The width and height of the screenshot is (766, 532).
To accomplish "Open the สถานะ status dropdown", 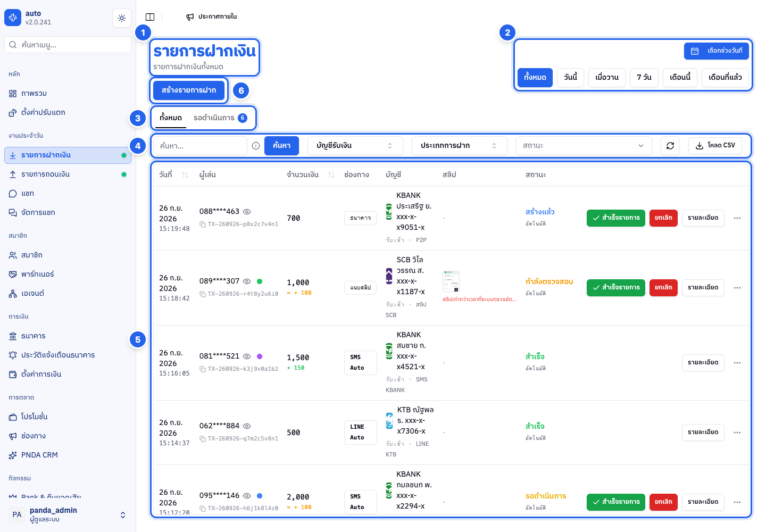I will pyautogui.click(x=584, y=146).
